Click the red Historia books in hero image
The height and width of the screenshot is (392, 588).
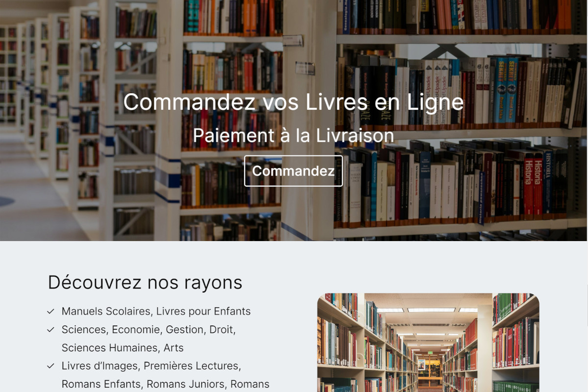point(533,185)
